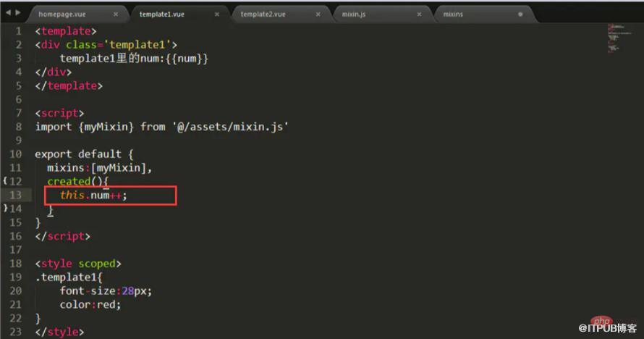This screenshot has height=339, width=644.
Task: Place cursor on 'this.num++;' line
Action: click(93, 195)
